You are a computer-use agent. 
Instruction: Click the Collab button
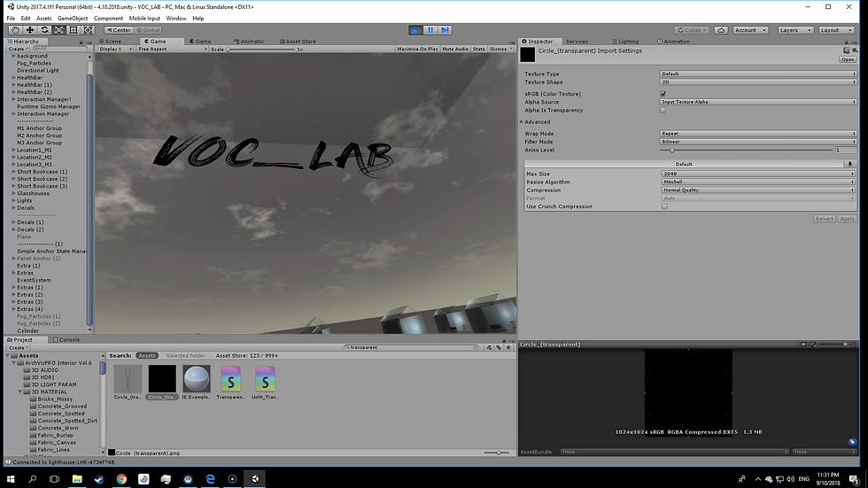click(x=692, y=30)
